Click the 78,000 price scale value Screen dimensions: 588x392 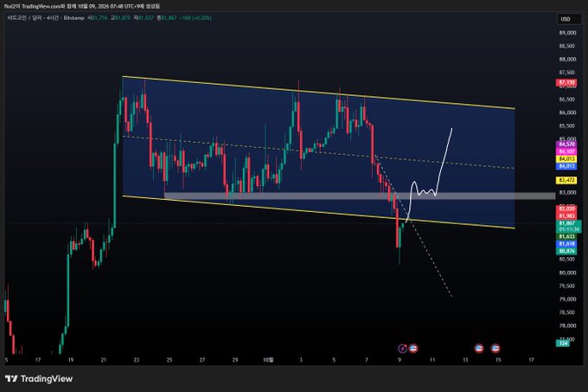(567, 325)
